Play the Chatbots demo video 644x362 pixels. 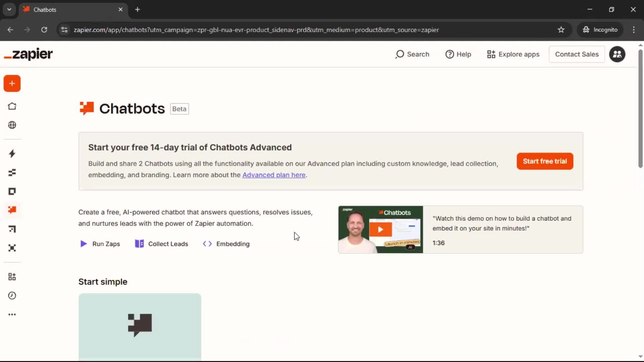(x=380, y=230)
